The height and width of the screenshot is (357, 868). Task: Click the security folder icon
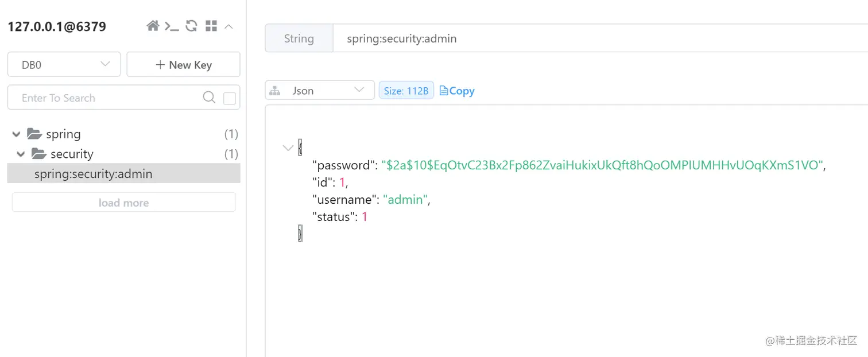[x=38, y=154]
